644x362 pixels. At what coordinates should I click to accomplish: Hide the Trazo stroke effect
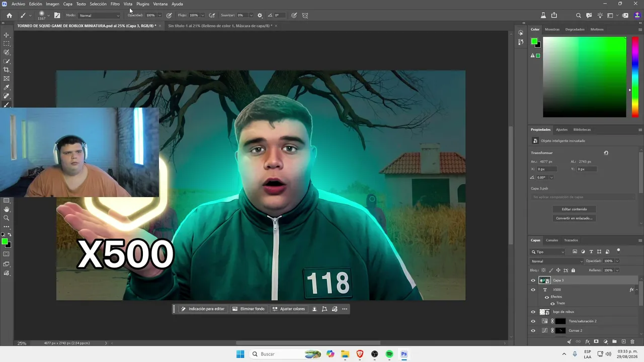(x=552, y=304)
